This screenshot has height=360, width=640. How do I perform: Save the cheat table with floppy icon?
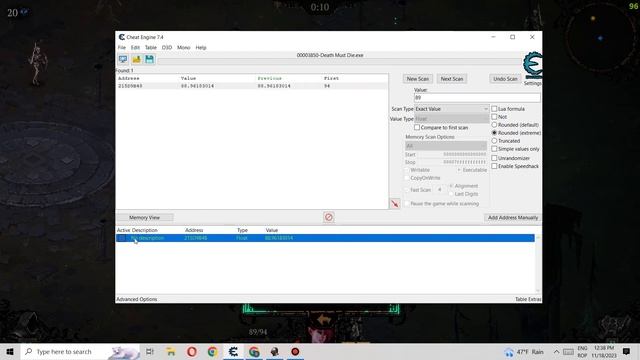pos(149,59)
